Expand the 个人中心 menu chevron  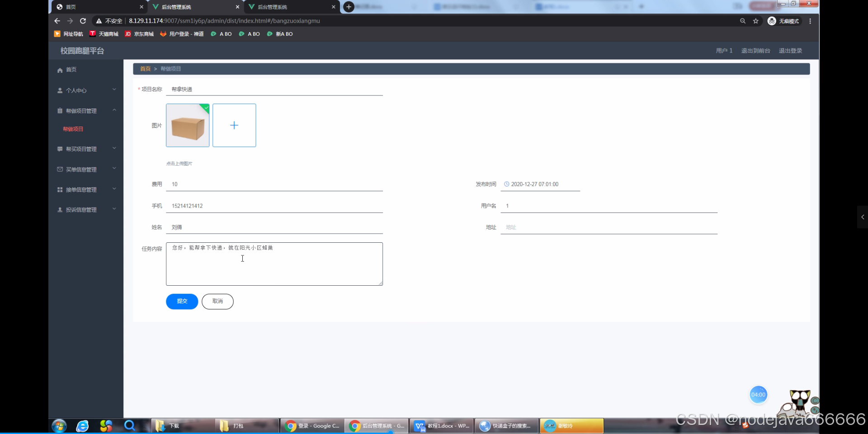click(x=114, y=90)
